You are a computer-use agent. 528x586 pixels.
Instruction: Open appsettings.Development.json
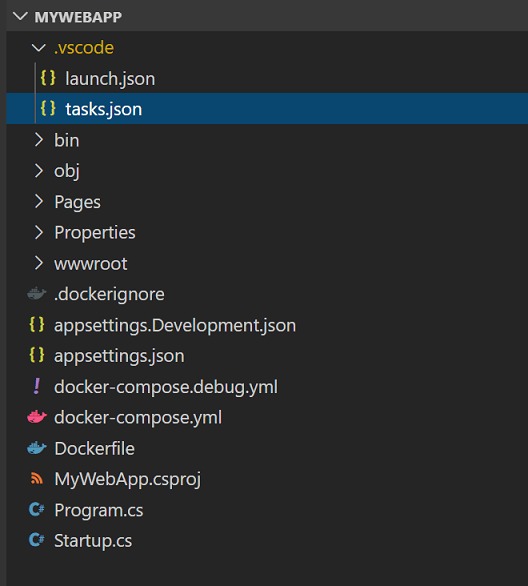click(175, 326)
